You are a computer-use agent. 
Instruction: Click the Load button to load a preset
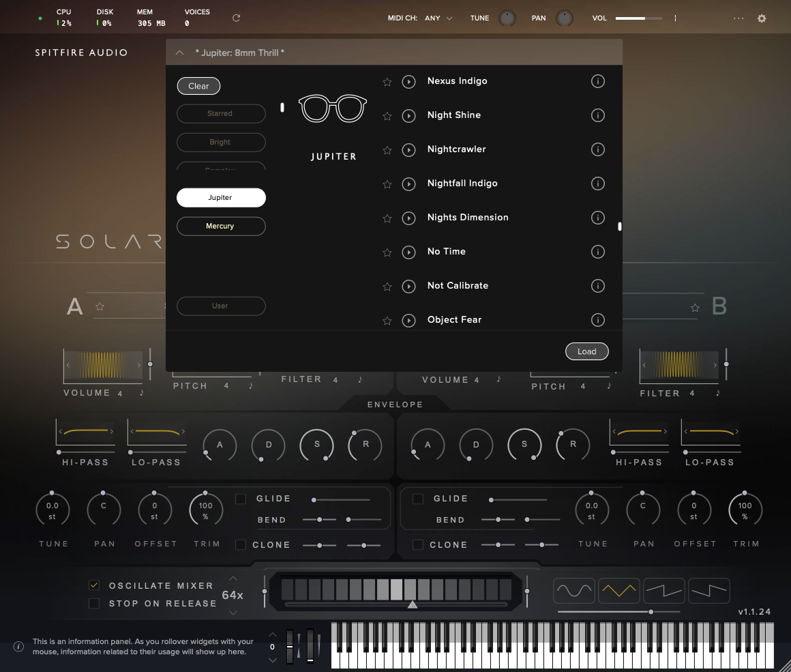[x=586, y=351]
